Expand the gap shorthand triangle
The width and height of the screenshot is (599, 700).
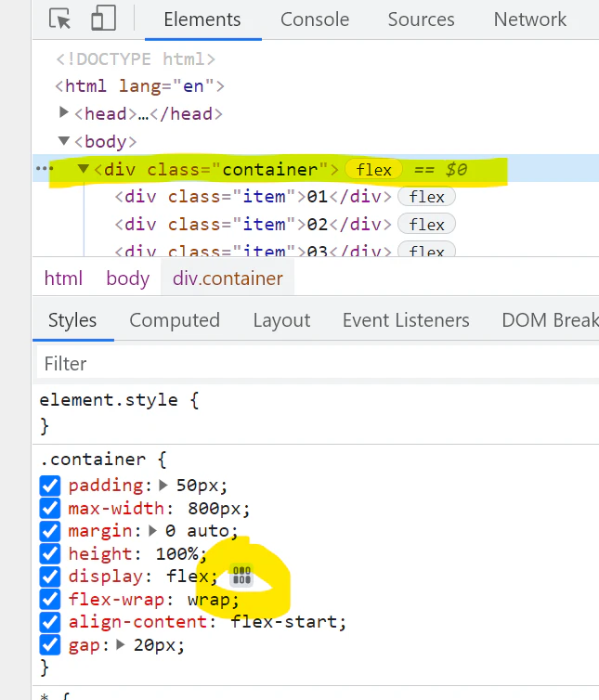tap(120, 644)
